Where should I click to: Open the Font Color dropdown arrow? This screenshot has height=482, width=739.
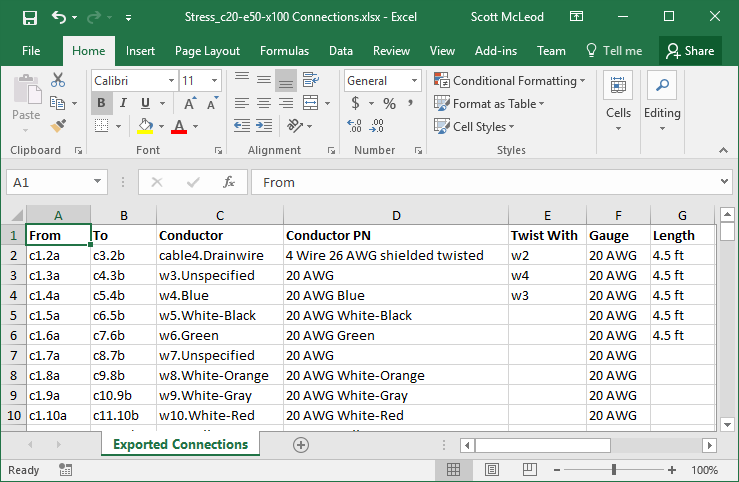(x=195, y=126)
